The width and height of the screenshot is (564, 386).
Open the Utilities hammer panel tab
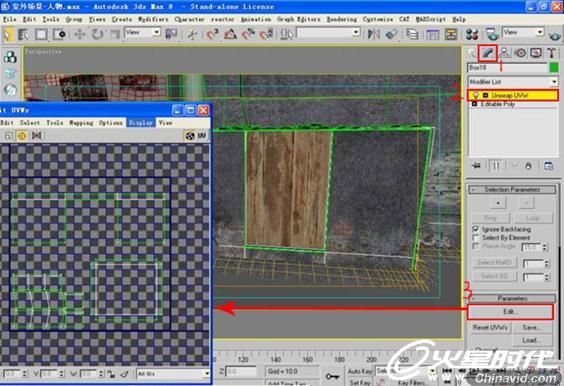(x=551, y=53)
